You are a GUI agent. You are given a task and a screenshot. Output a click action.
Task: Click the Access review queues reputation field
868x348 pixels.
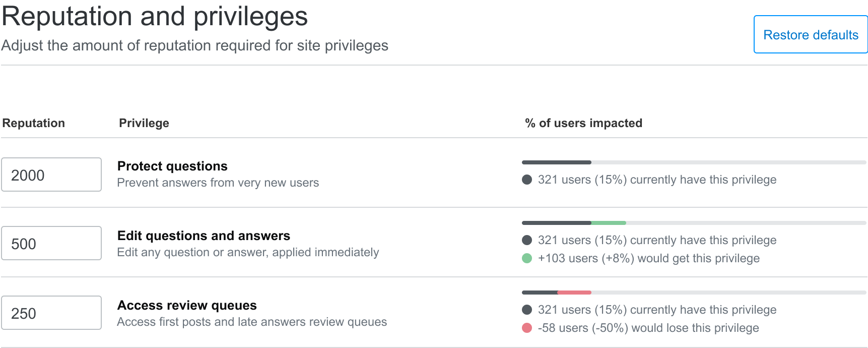[51, 313]
